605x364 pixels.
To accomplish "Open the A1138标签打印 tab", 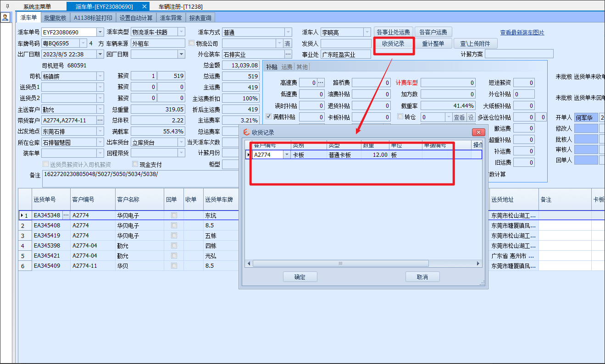I will pyautogui.click(x=93, y=18).
